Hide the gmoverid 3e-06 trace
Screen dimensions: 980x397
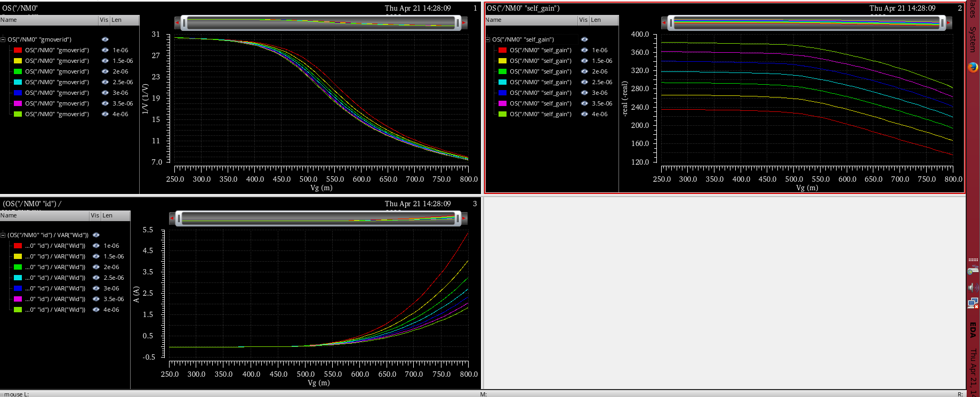tap(105, 93)
